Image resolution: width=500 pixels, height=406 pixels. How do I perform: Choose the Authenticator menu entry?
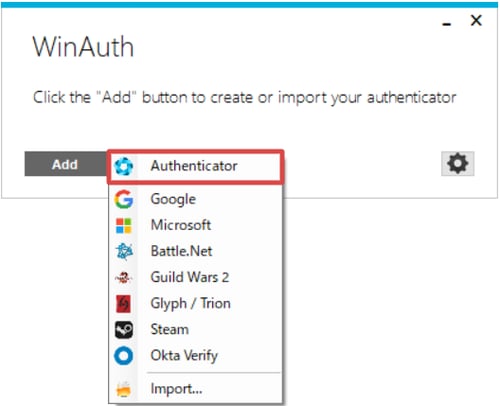(196, 166)
